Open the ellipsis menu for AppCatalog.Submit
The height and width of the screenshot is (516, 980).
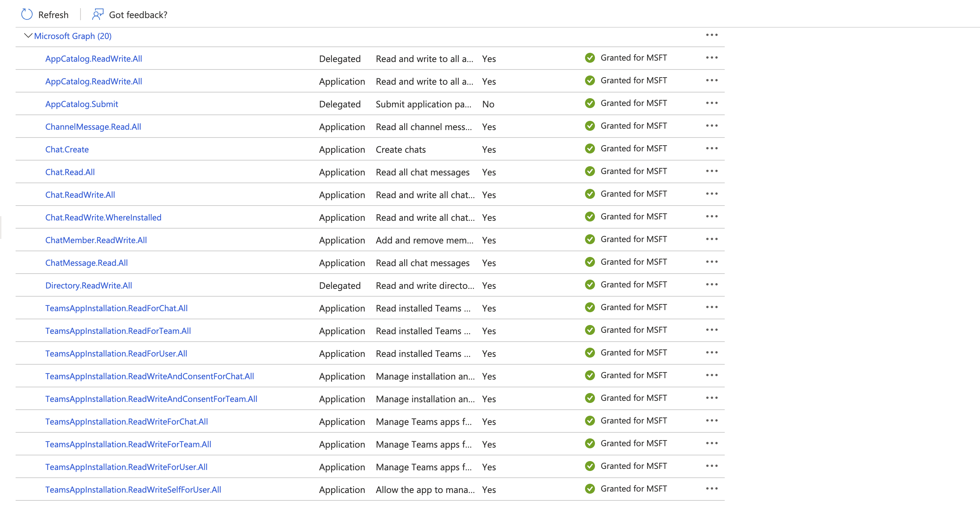(711, 103)
